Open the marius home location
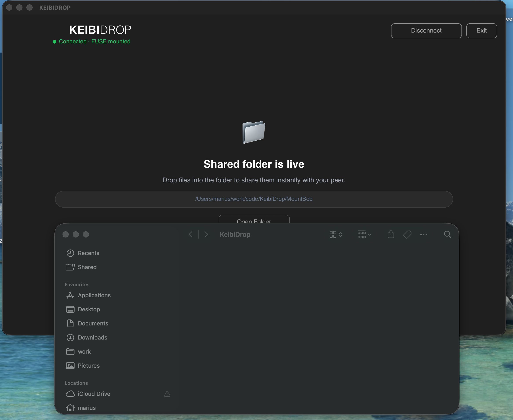 tap(87, 408)
